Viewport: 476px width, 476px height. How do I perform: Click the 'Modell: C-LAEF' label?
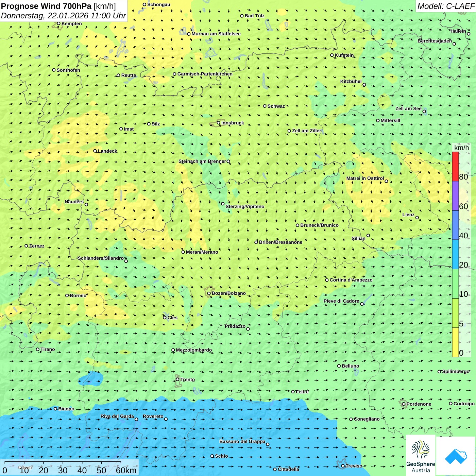(x=446, y=6)
